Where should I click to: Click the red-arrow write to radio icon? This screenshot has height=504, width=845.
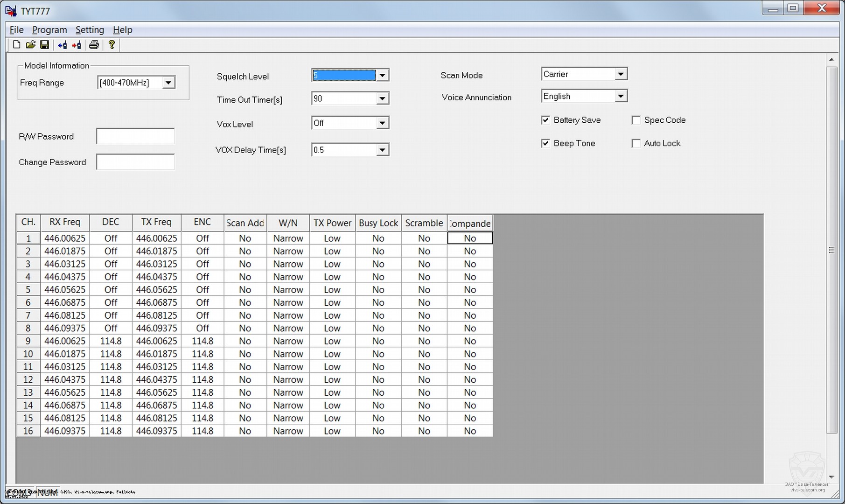click(77, 45)
